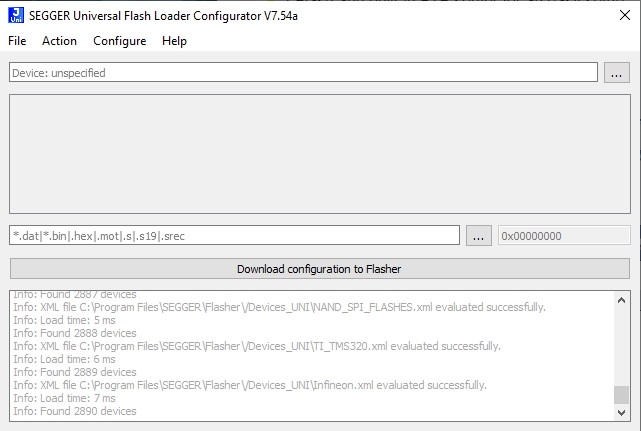Viewport: 641px width, 431px height.
Task: Click Download configuration to Flasher
Action: tap(320, 269)
